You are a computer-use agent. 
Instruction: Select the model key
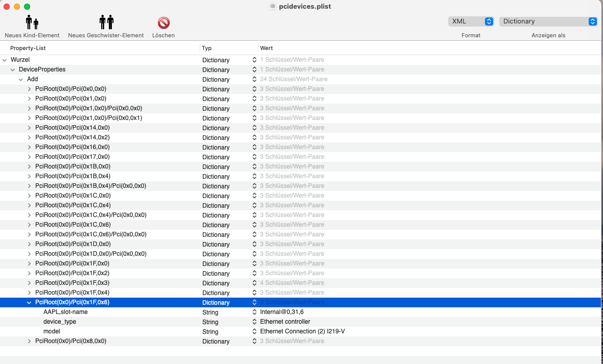coord(52,331)
